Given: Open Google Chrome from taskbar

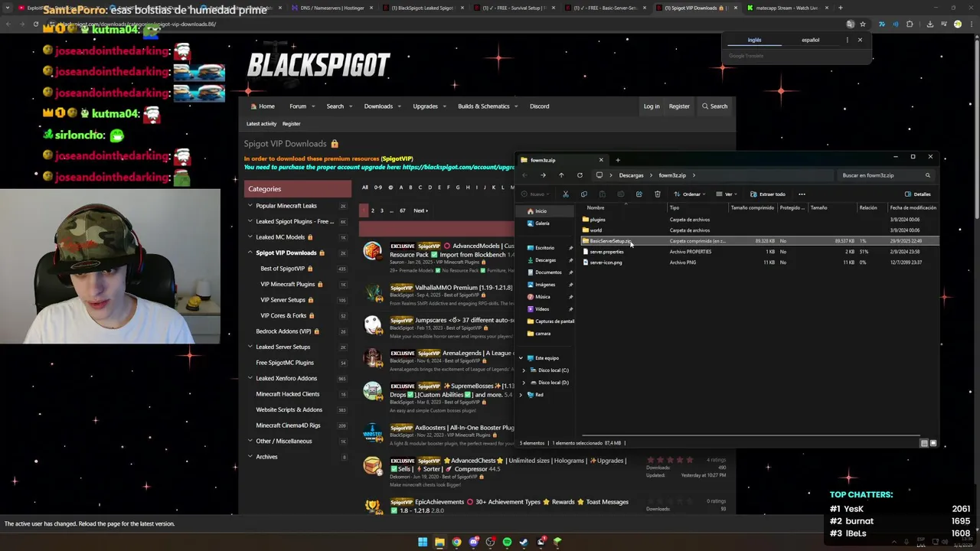Looking at the screenshot, I should coord(456,542).
